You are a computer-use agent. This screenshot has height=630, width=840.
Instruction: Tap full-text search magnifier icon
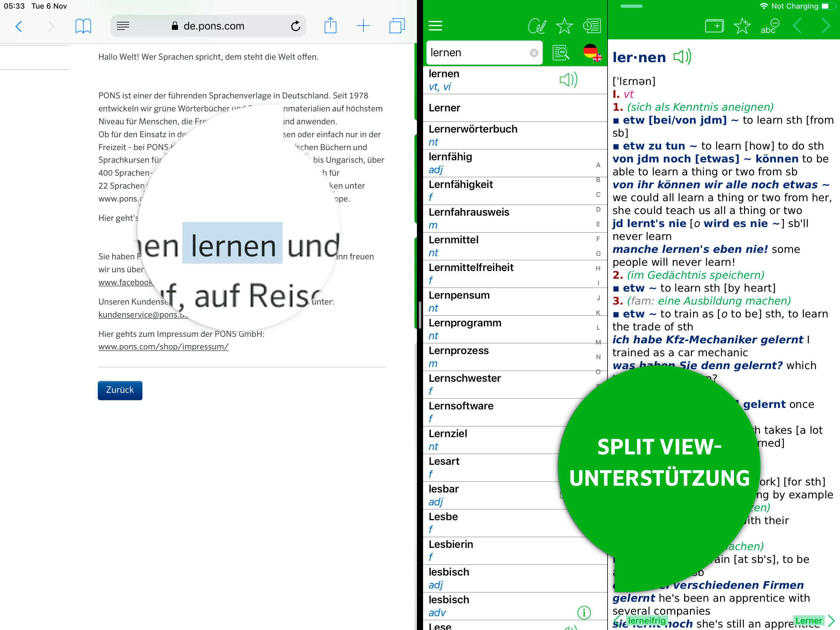561,52
